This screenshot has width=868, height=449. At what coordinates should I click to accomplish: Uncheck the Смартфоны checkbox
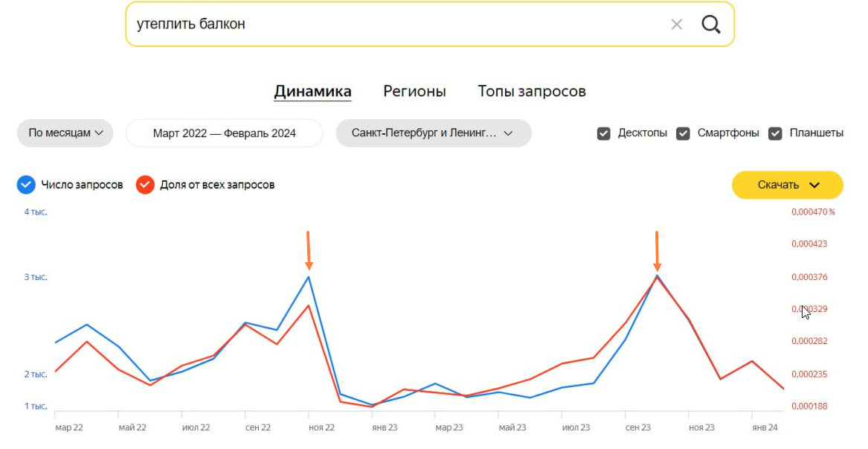(683, 133)
